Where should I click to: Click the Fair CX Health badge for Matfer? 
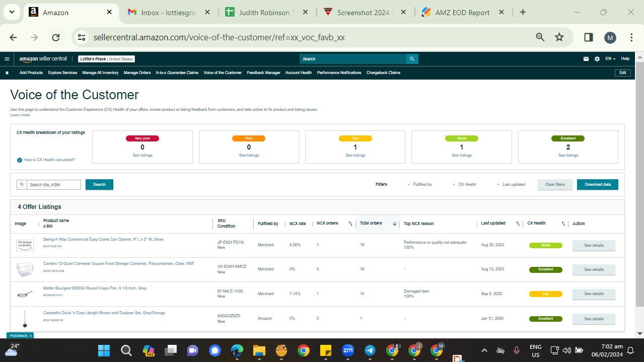click(x=546, y=294)
